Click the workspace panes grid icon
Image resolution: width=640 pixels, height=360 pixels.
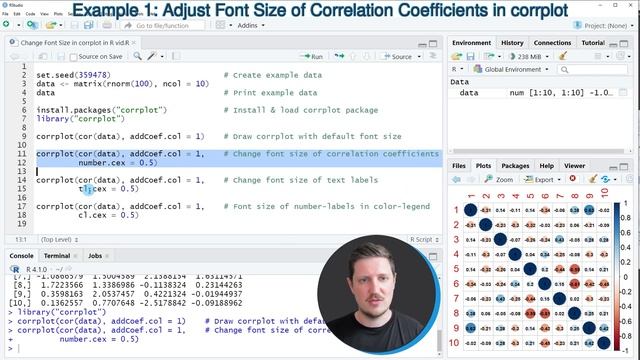220,25
